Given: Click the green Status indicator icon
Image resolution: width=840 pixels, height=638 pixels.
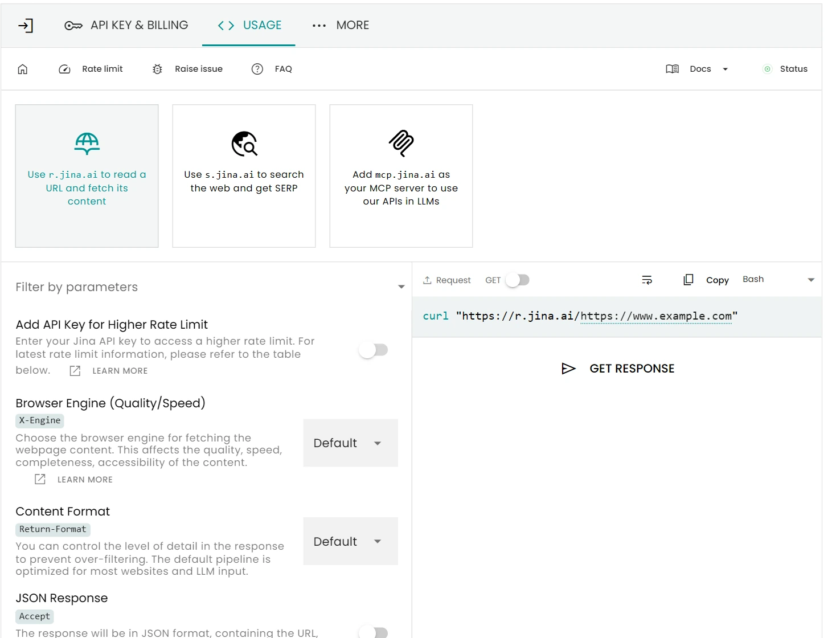Looking at the screenshot, I should point(768,69).
